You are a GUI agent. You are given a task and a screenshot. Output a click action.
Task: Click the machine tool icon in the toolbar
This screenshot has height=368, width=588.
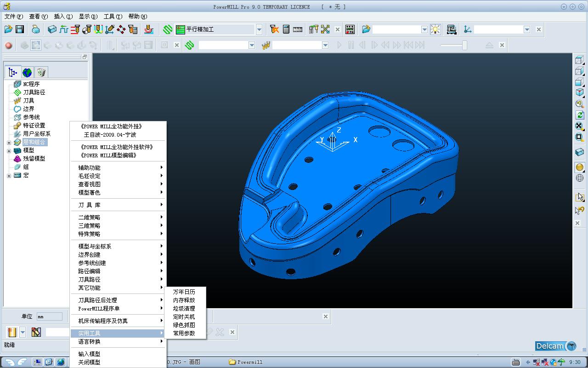click(452, 29)
